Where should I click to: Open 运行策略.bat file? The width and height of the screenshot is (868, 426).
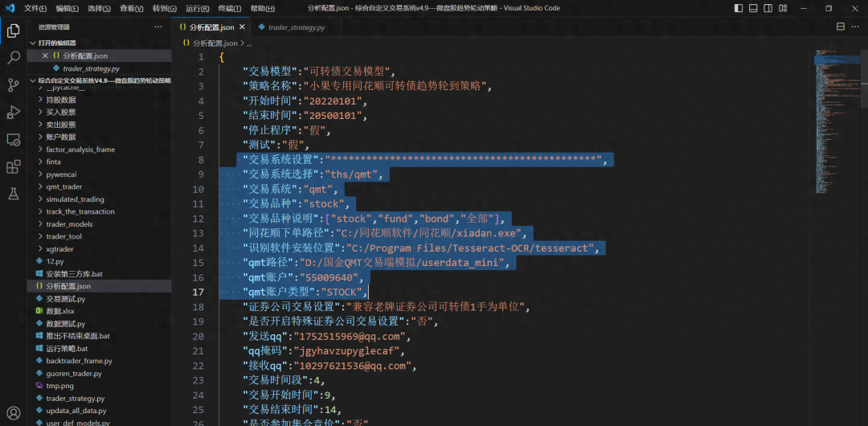coord(100,349)
